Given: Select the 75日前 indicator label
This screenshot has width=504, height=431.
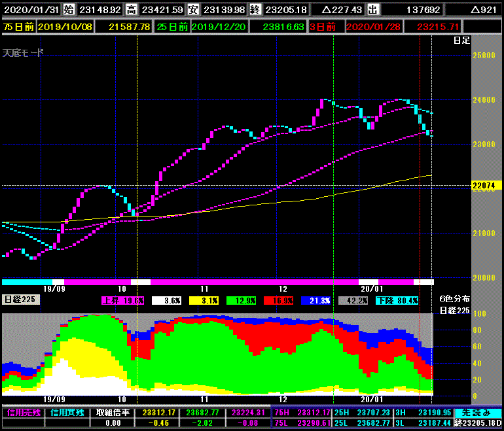Looking at the screenshot, I should (x=18, y=26).
